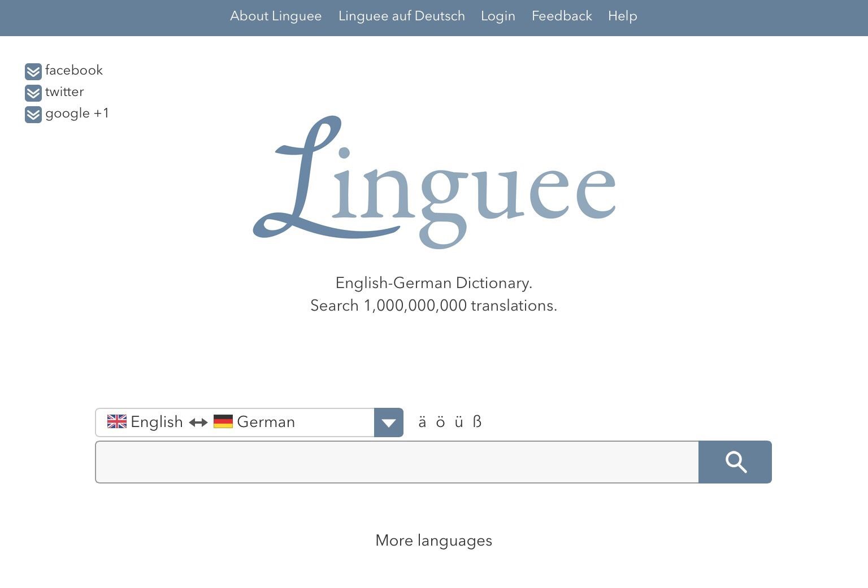Viewport: 868px width, 588px height.
Task: Click the arrows icon between English and German
Action: 198,422
